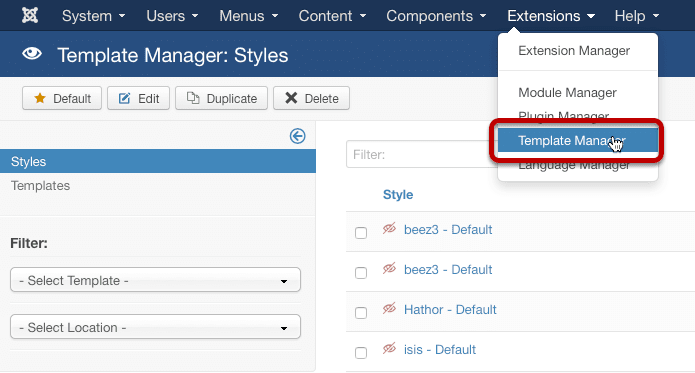695x373 pixels.
Task: Open the Hathor - Default style link
Action: 450,309
